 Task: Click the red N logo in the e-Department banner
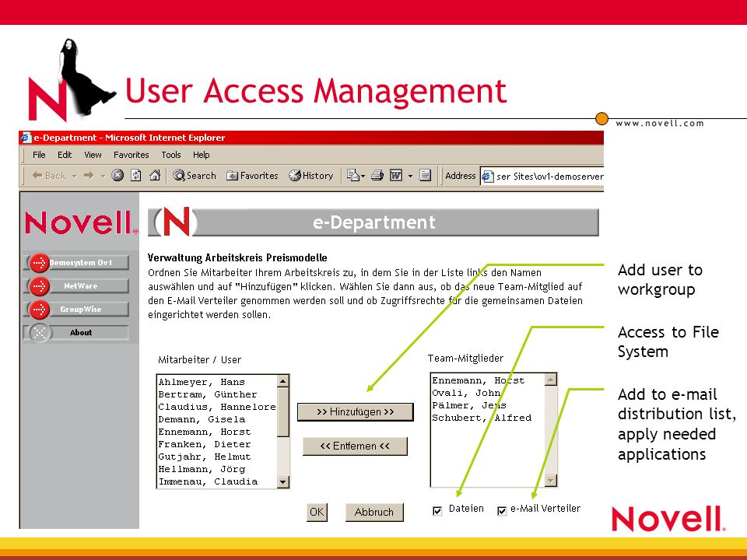(x=177, y=222)
